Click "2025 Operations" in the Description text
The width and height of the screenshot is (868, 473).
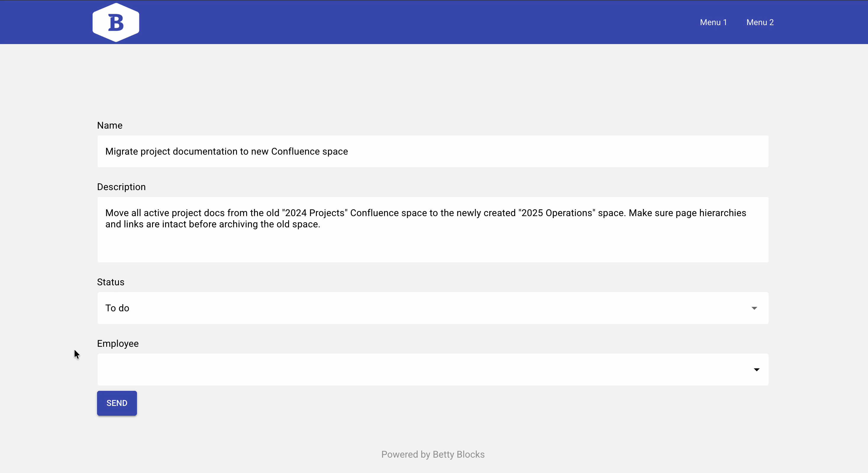[557, 213]
